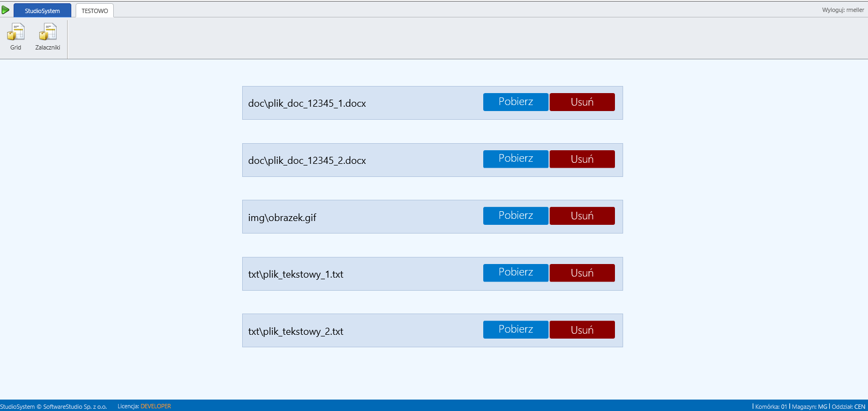This screenshot has width=868, height=411.
Task: Open the Zalaczniki toolbar icon
Action: [48, 37]
